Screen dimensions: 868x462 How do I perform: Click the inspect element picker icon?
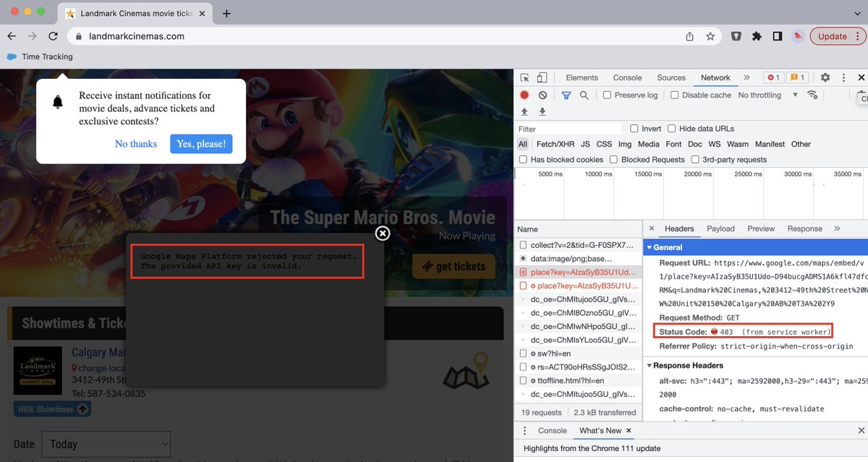525,78
